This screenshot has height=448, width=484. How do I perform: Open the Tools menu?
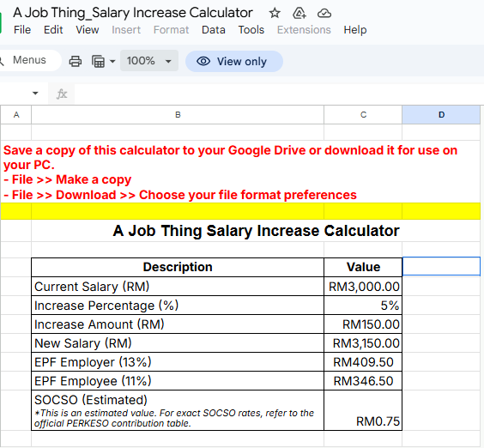point(251,30)
